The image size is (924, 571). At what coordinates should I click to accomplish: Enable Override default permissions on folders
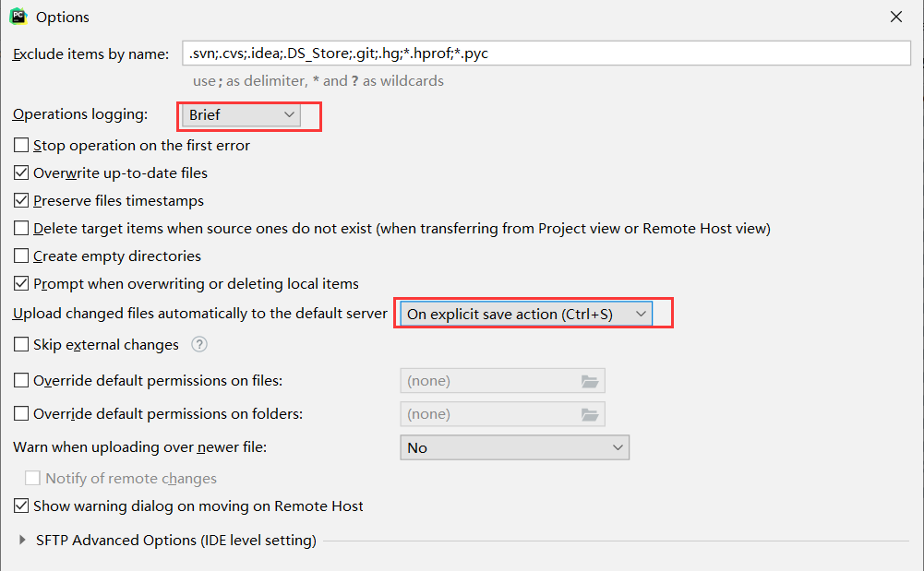22,414
